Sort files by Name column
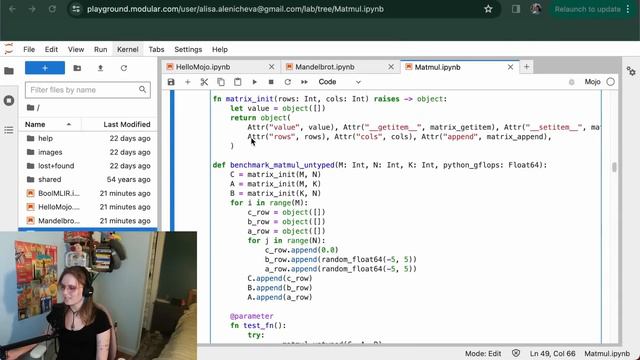The image size is (640, 360). [49, 124]
